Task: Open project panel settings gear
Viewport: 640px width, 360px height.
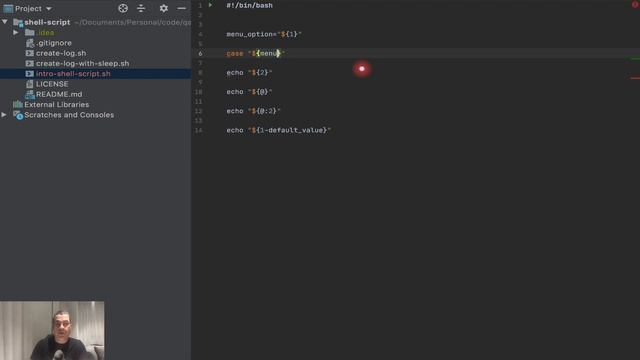Action: (x=164, y=8)
